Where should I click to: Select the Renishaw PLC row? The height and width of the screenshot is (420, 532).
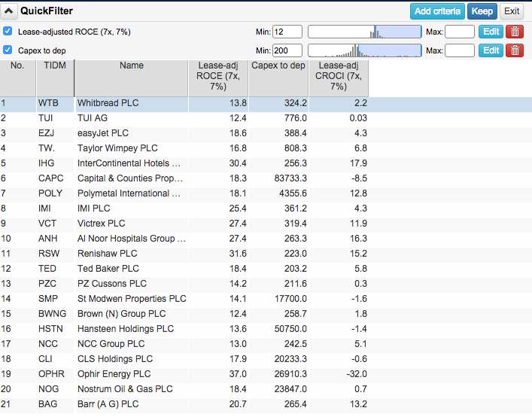tap(266, 254)
